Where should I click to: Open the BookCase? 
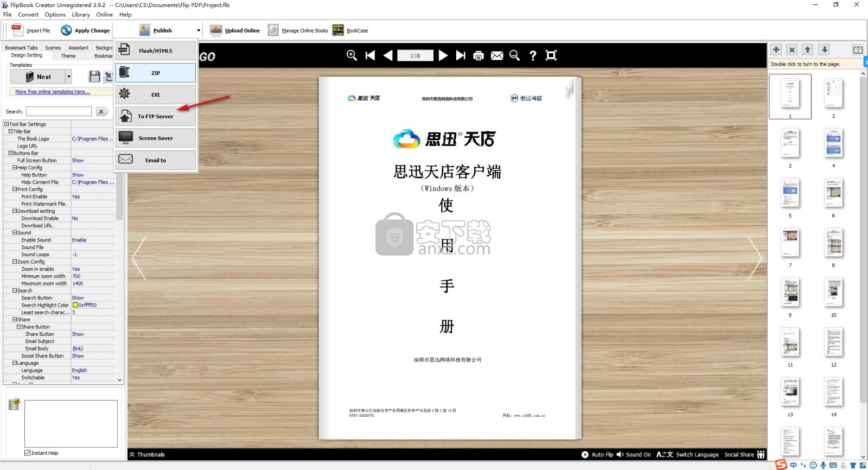click(350, 30)
